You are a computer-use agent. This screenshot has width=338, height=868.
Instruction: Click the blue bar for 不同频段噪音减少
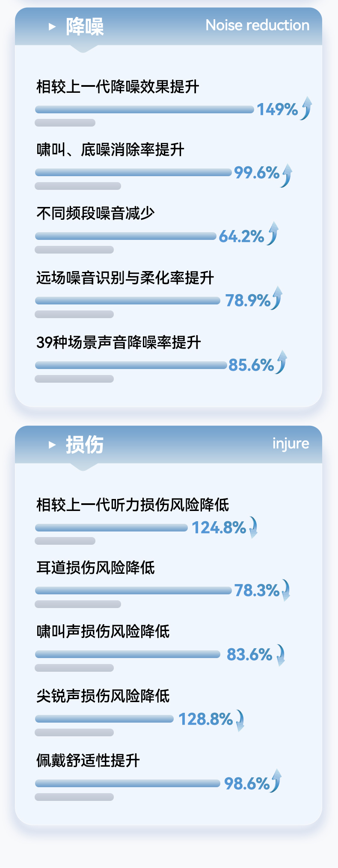[x=125, y=236]
